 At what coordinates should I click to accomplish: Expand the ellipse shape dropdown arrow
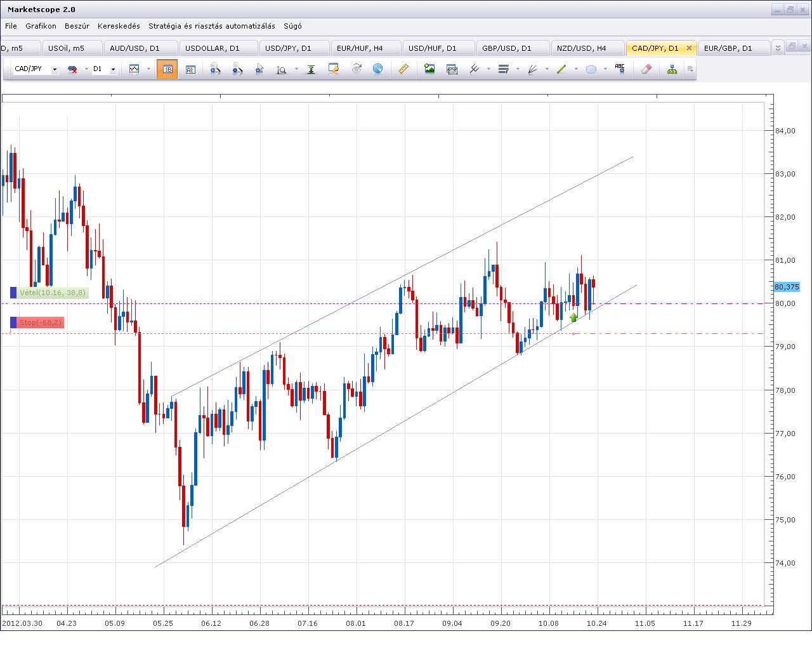pos(605,69)
